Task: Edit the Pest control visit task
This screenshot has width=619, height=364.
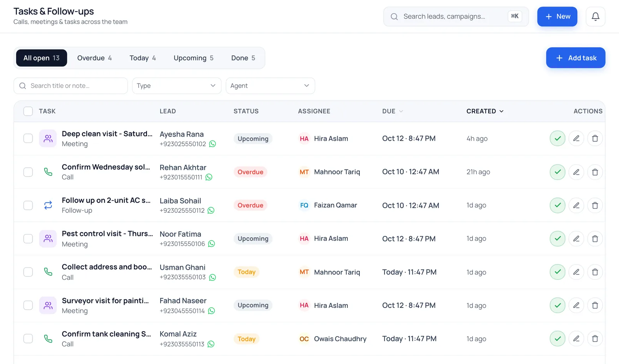Action: [x=576, y=239]
